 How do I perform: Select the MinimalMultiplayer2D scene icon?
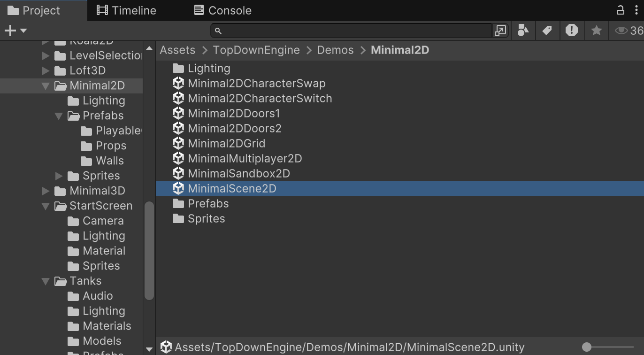(x=178, y=158)
